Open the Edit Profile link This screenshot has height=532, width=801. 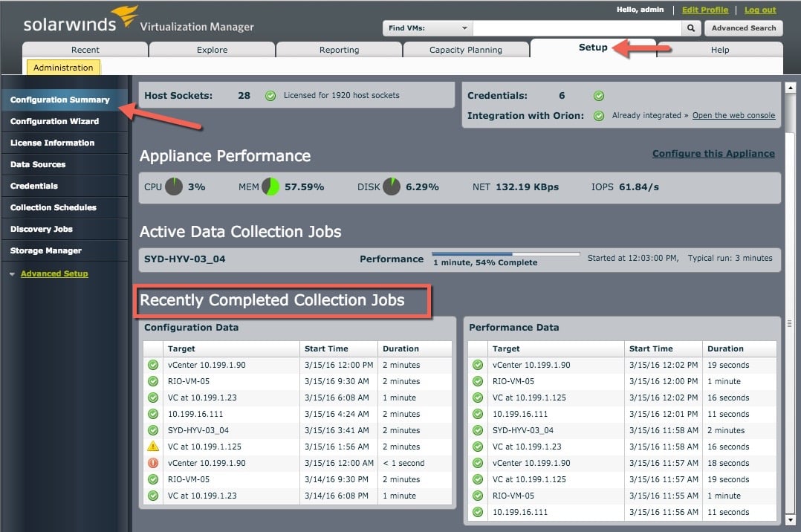tap(705, 10)
